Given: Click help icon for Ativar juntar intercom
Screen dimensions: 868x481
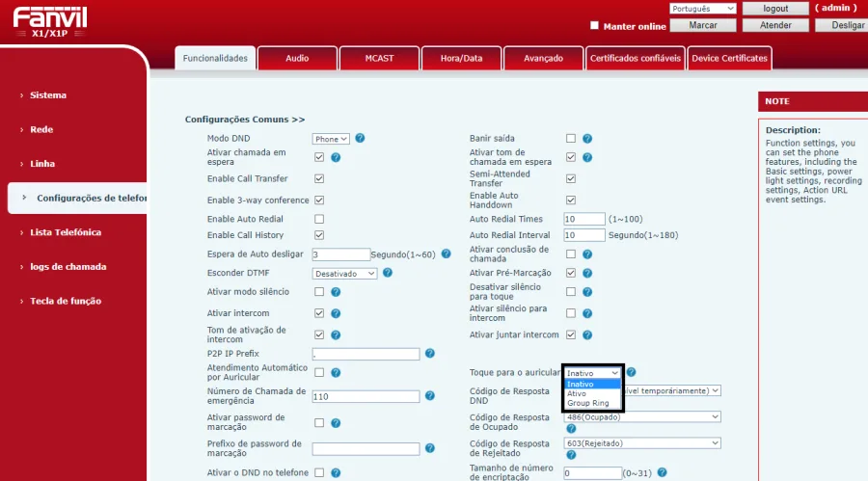Looking at the screenshot, I should pyautogui.click(x=587, y=334).
